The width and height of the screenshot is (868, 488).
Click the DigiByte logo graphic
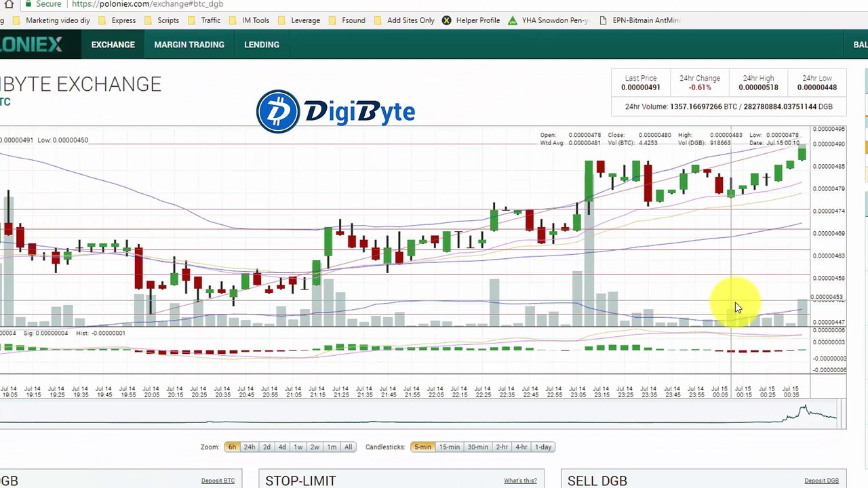coord(336,111)
